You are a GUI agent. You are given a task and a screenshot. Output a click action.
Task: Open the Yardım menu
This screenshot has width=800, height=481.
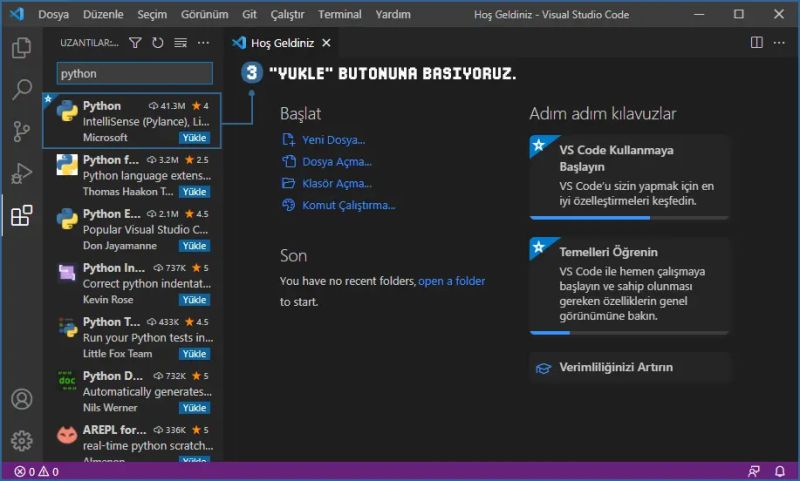[393, 14]
